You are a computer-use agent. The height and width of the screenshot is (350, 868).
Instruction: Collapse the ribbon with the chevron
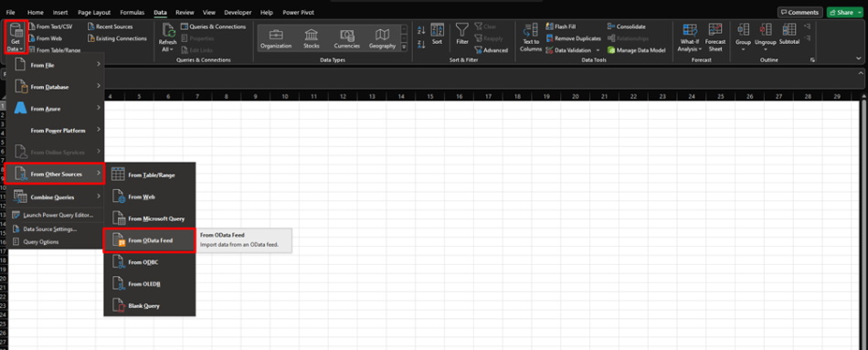coord(859,58)
